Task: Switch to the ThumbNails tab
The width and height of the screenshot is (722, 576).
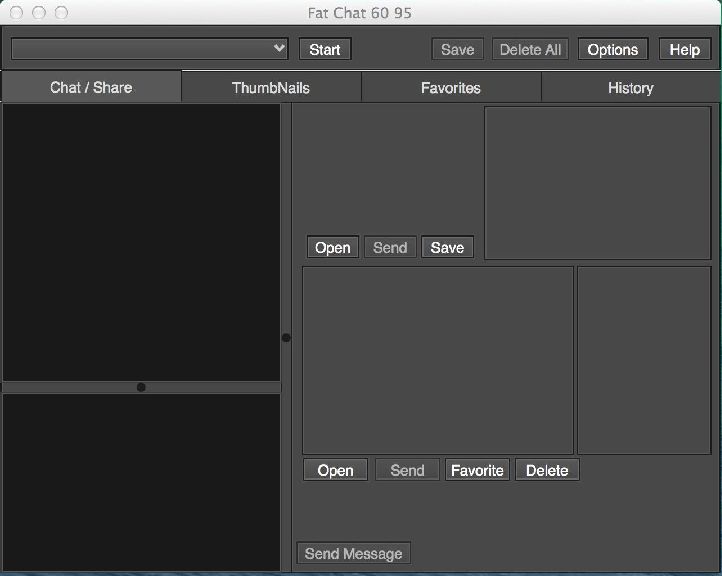Action: click(271, 87)
